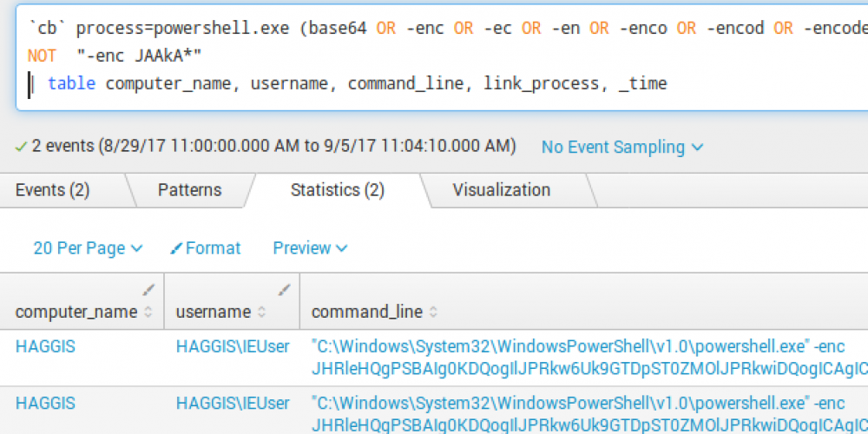Click the sort arrows beside username
The width and height of the screenshot is (868, 434).
[x=260, y=312]
